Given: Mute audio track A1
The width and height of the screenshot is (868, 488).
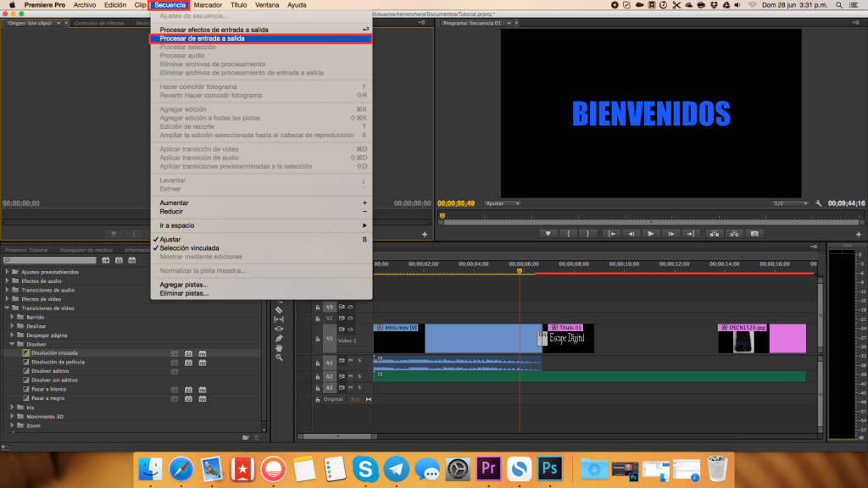Looking at the screenshot, I should click(x=351, y=361).
